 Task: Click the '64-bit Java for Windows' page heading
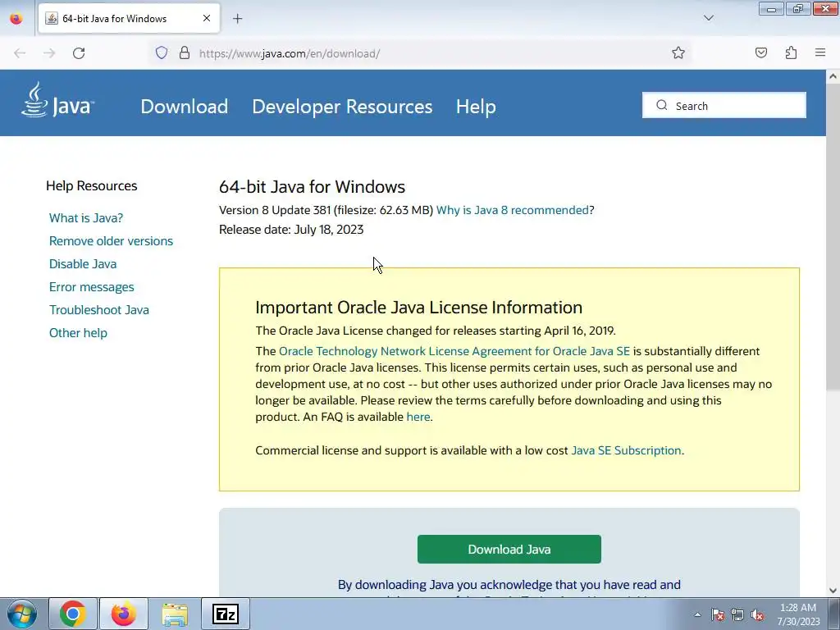[x=312, y=187]
